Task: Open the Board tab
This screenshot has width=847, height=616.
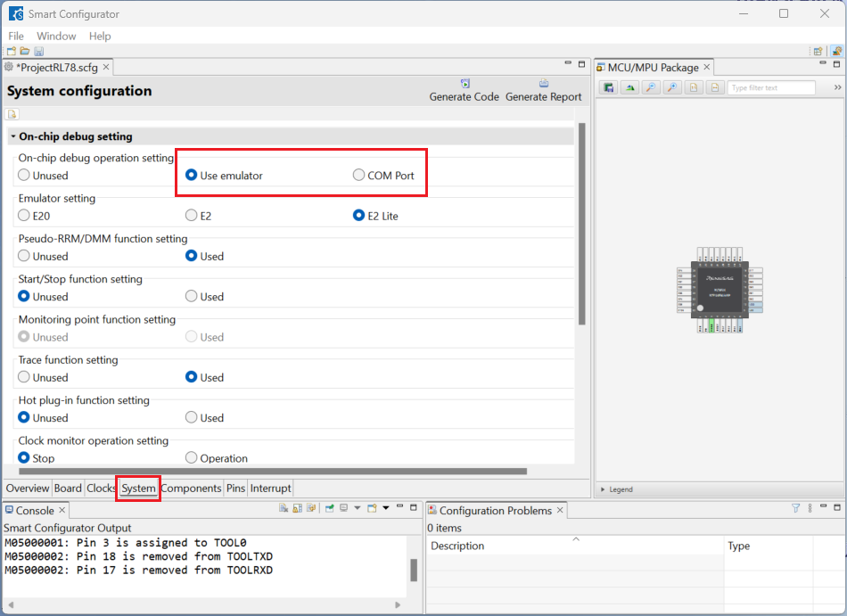Action: pos(68,488)
